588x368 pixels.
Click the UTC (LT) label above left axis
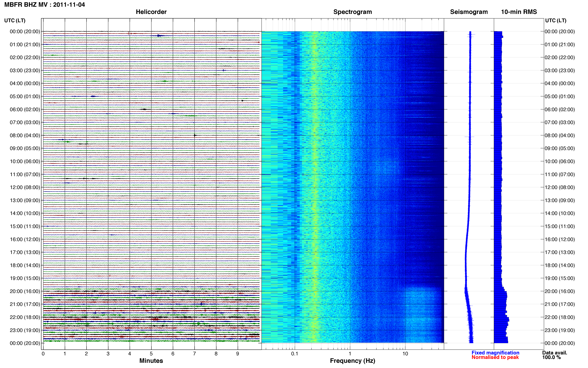(x=15, y=20)
